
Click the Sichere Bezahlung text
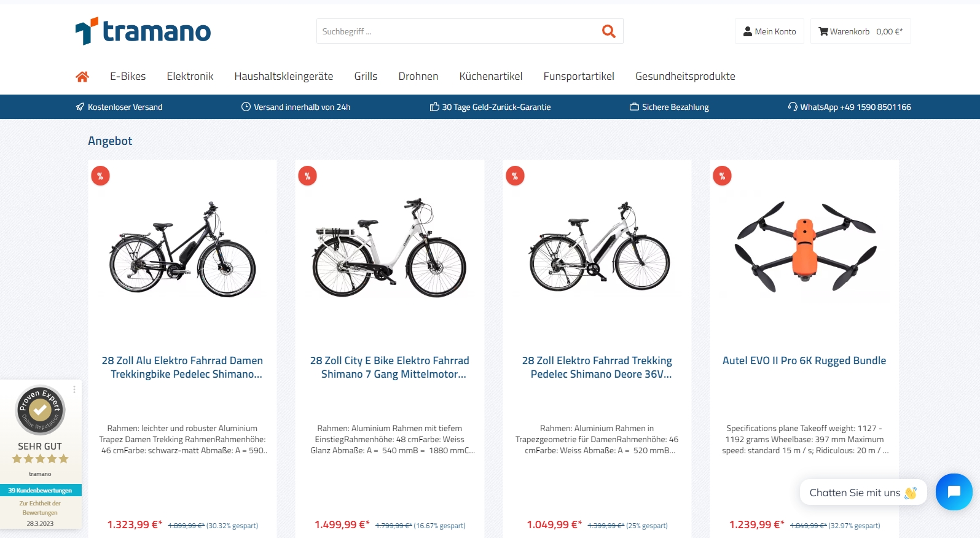pyautogui.click(x=675, y=107)
